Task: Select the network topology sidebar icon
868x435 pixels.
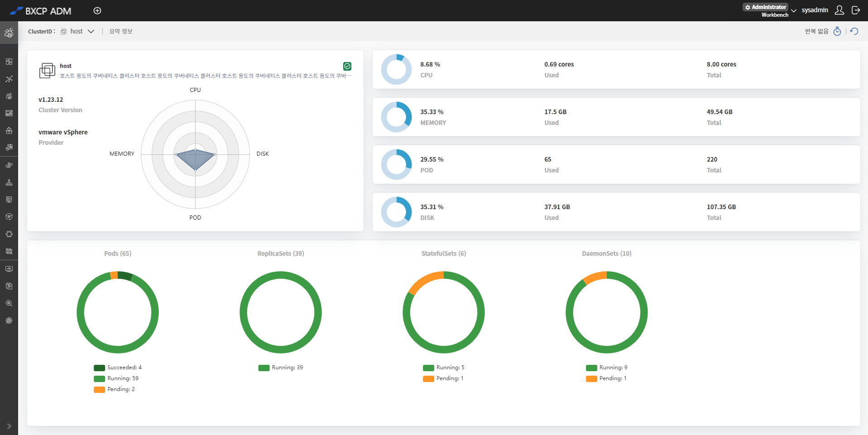Action: tap(9, 79)
